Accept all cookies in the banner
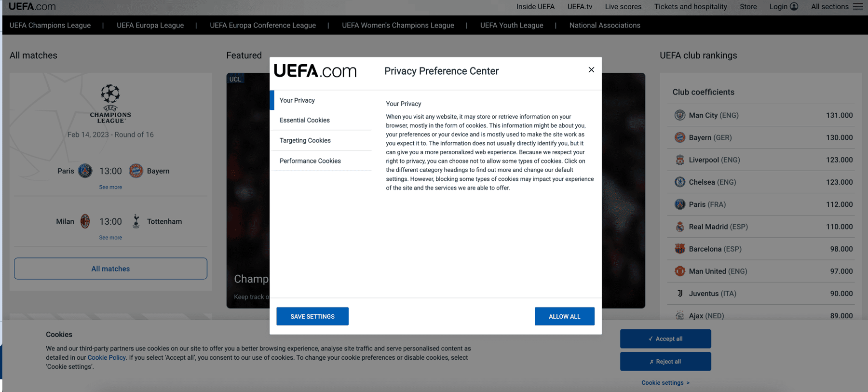The height and width of the screenshot is (392, 868). click(x=665, y=339)
